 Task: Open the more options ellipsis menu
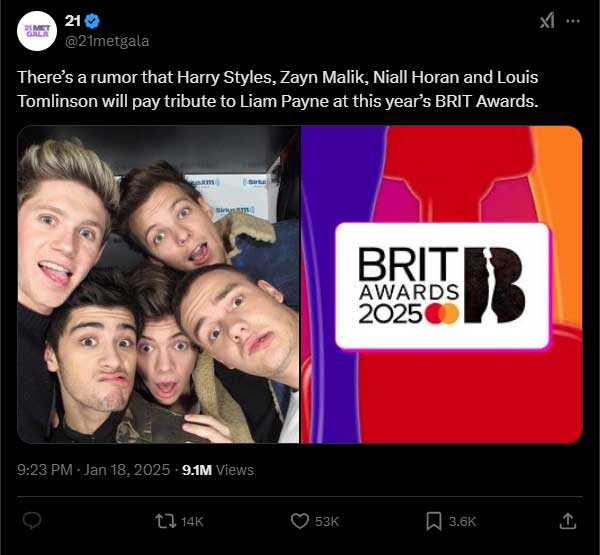click(573, 21)
